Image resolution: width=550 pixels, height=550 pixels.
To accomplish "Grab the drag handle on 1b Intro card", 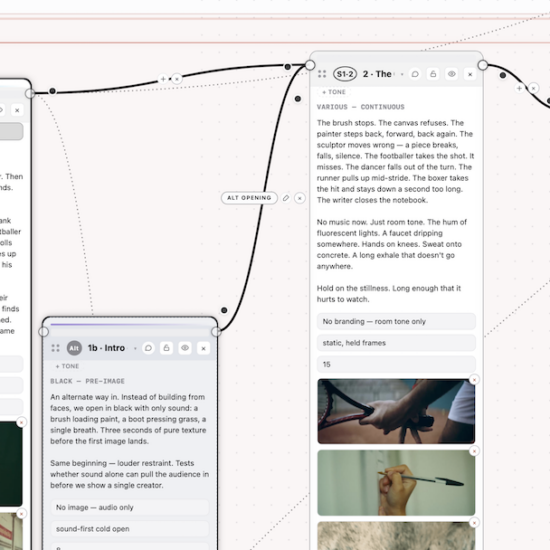I will pos(55,348).
